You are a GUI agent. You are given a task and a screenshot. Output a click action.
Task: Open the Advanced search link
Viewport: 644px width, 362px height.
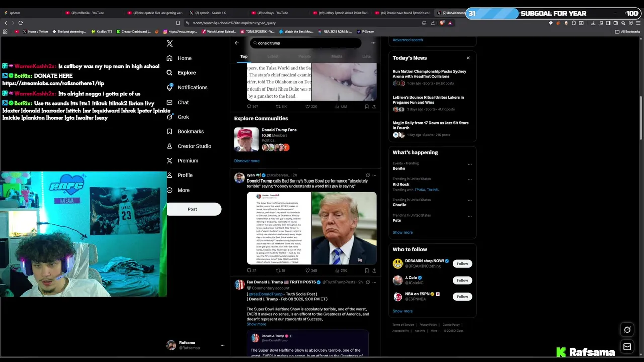(408, 40)
